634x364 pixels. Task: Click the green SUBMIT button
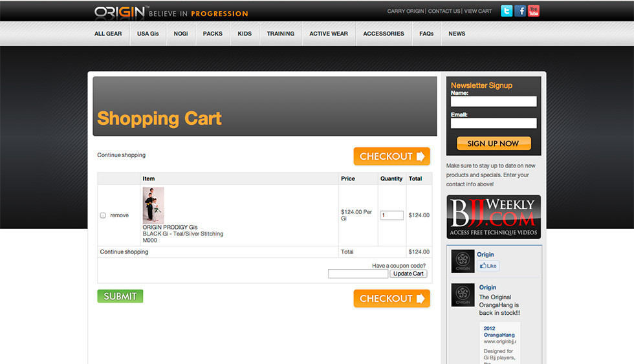[120, 296]
